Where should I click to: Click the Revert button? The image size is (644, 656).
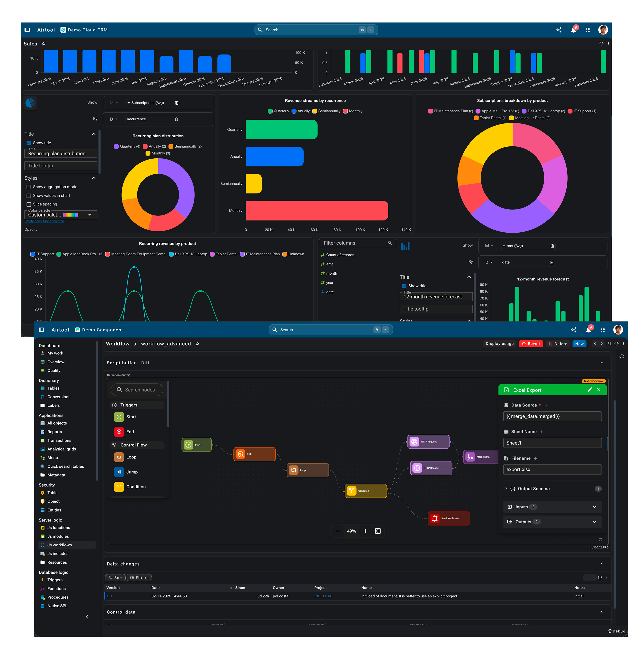(x=531, y=343)
